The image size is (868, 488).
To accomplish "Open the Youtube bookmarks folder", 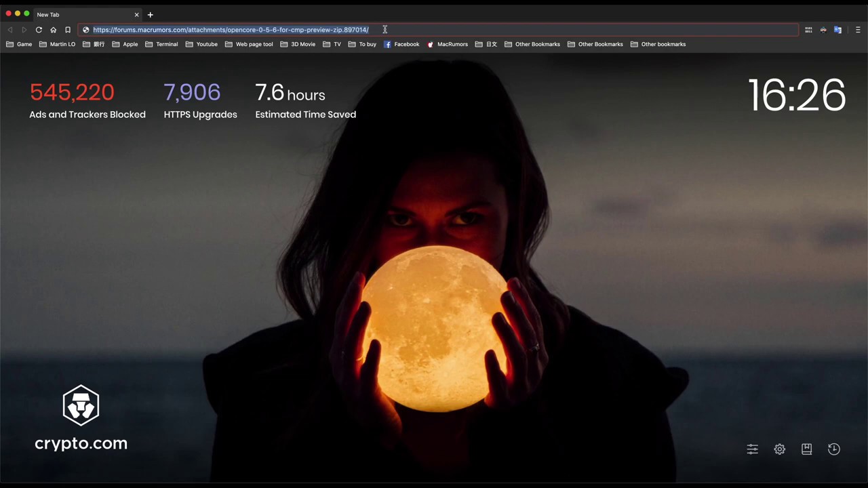I will 201,44.
